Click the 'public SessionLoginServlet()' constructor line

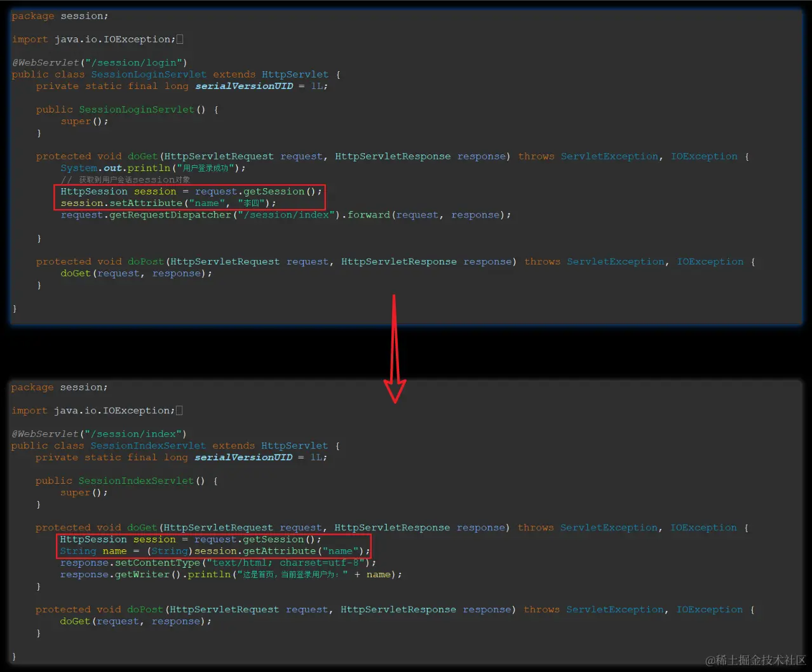click(127, 109)
